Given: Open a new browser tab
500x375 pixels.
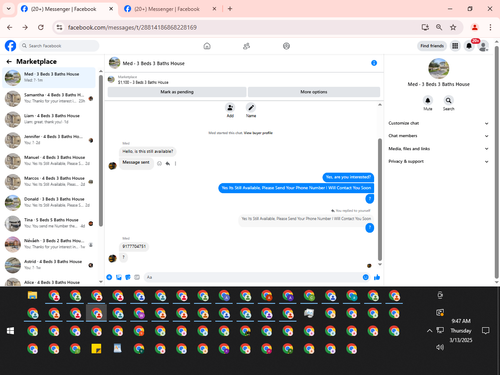Looking at the screenshot, I should (x=230, y=9).
